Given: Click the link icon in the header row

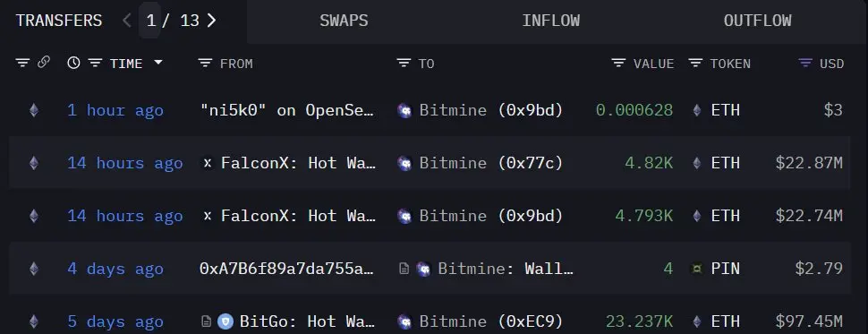Looking at the screenshot, I should pyautogui.click(x=44, y=63).
